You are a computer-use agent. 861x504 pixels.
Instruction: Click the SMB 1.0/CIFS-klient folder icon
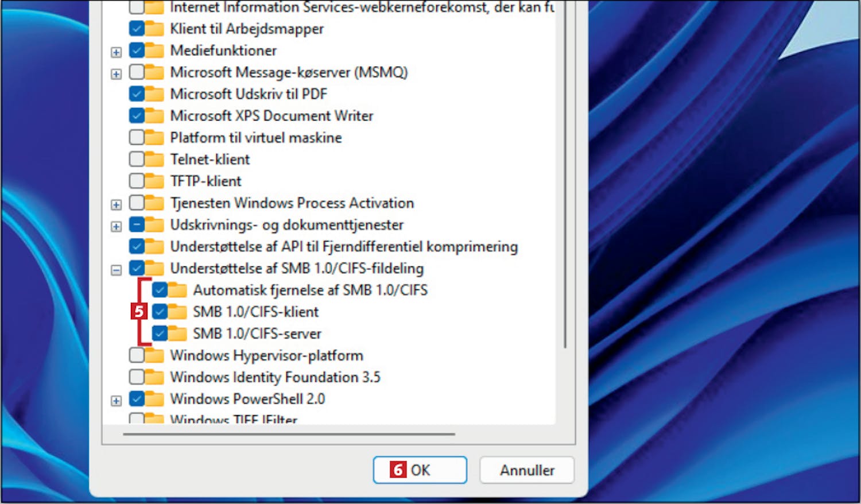177,312
